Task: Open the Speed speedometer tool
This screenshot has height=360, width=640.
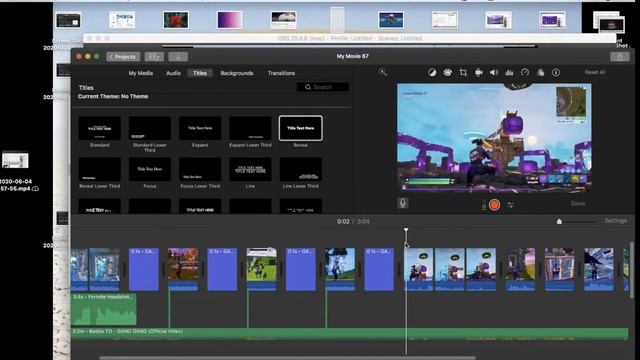Action: (525, 73)
